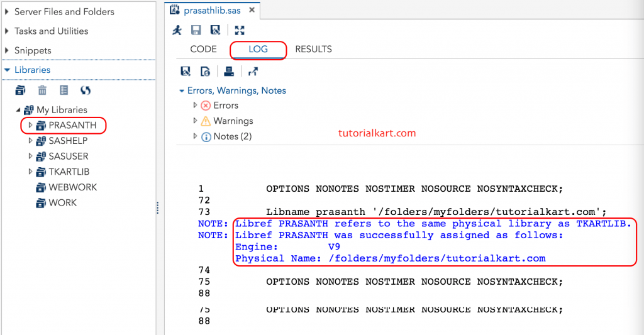The height and width of the screenshot is (335, 644).
Task: Click the Errors, Warnings, Notes heading
Action: (236, 91)
